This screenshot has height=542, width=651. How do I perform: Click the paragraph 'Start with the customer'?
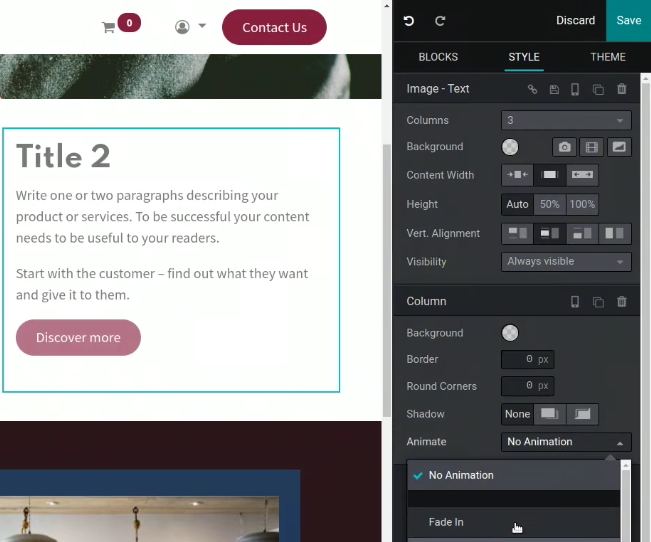point(162,284)
